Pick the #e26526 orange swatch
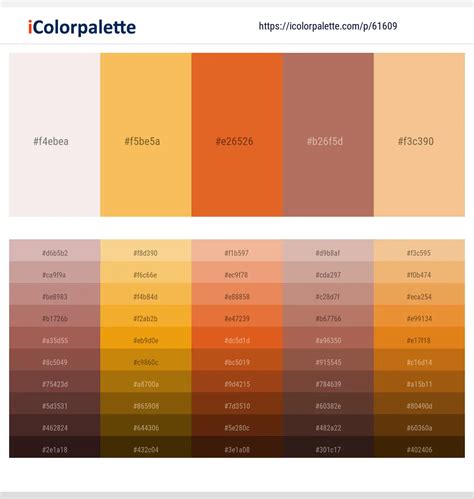 pyautogui.click(x=237, y=135)
